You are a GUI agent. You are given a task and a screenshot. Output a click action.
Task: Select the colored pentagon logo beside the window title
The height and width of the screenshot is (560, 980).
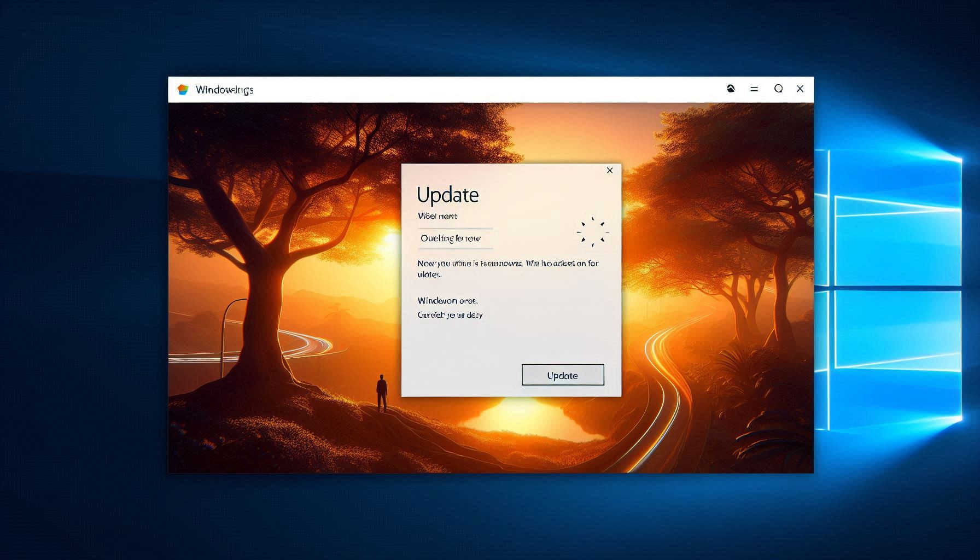coord(183,89)
